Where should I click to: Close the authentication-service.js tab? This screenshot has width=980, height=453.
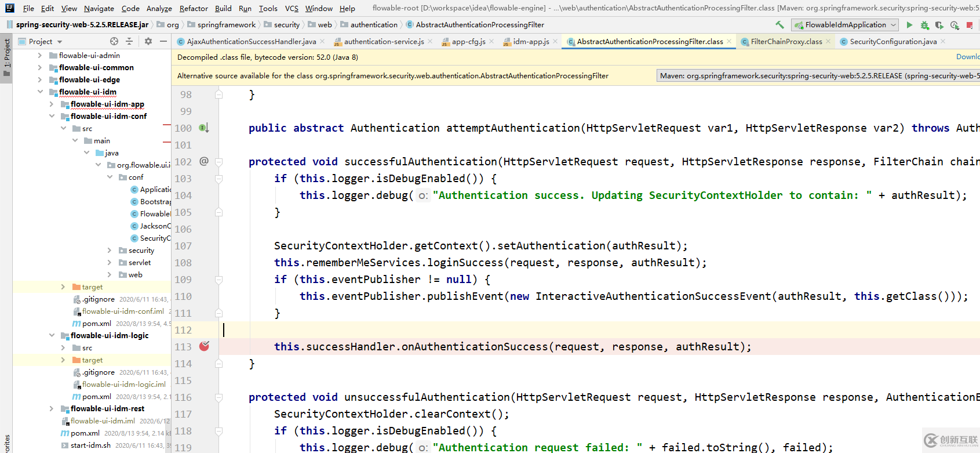coord(430,41)
